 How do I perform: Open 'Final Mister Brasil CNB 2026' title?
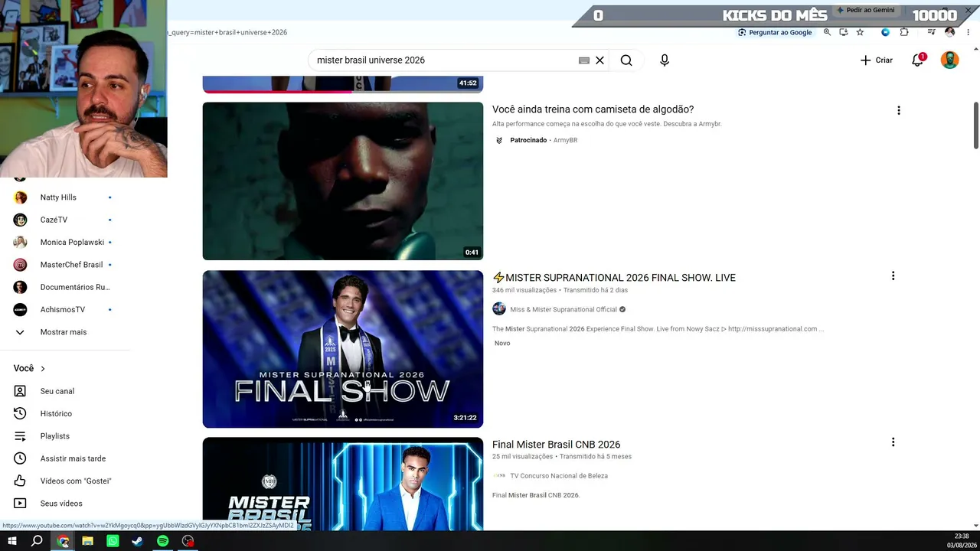[x=556, y=445]
